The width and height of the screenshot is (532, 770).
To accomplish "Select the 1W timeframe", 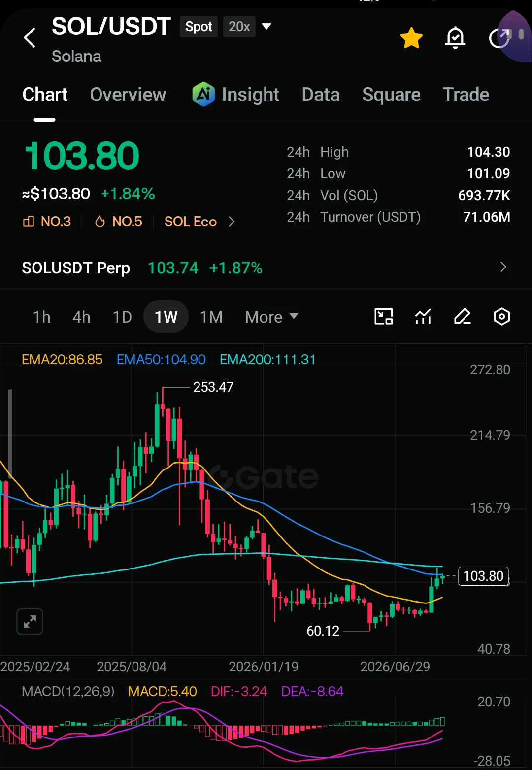I will 166,317.
